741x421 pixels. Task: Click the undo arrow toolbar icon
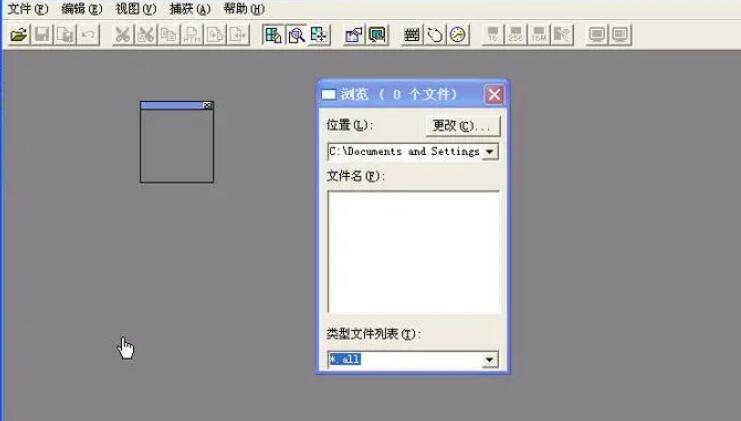(88, 35)
